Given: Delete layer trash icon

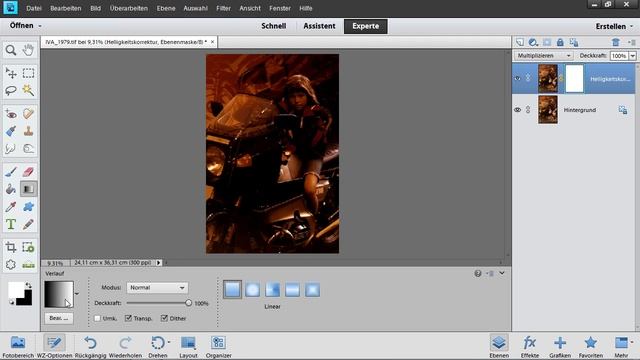Looking at the screenshot, I should (x=616, y=42).
